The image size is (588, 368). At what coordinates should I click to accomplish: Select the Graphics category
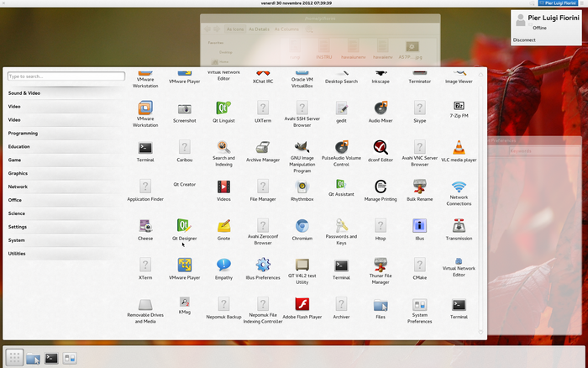coord(18,173)
